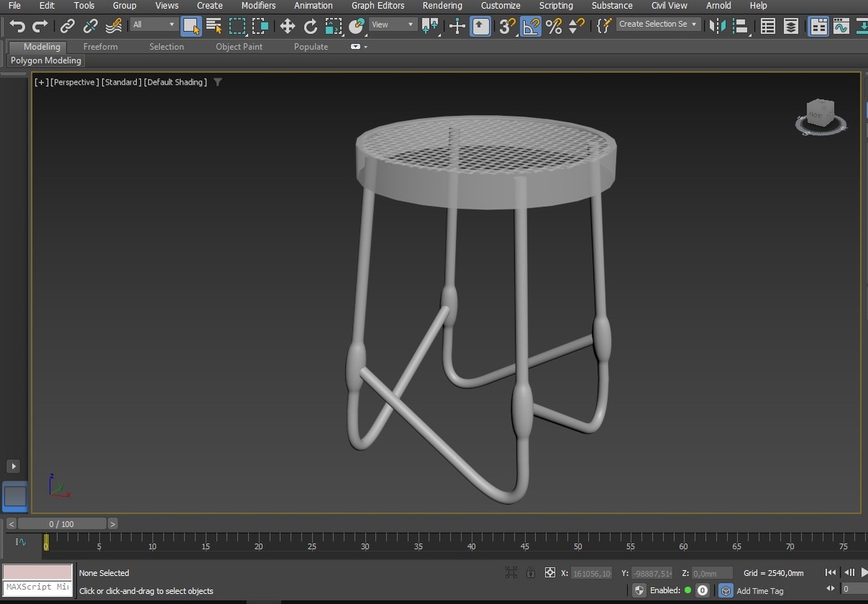
Task: Open the Curve Editor icon
Action: (x=841, y=26)
